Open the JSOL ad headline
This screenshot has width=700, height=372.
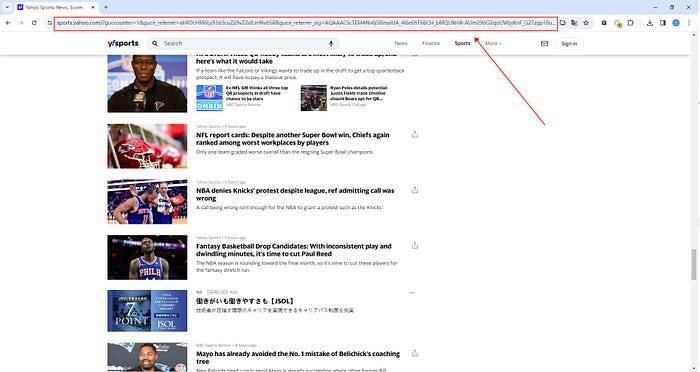(x=245, y=301)
